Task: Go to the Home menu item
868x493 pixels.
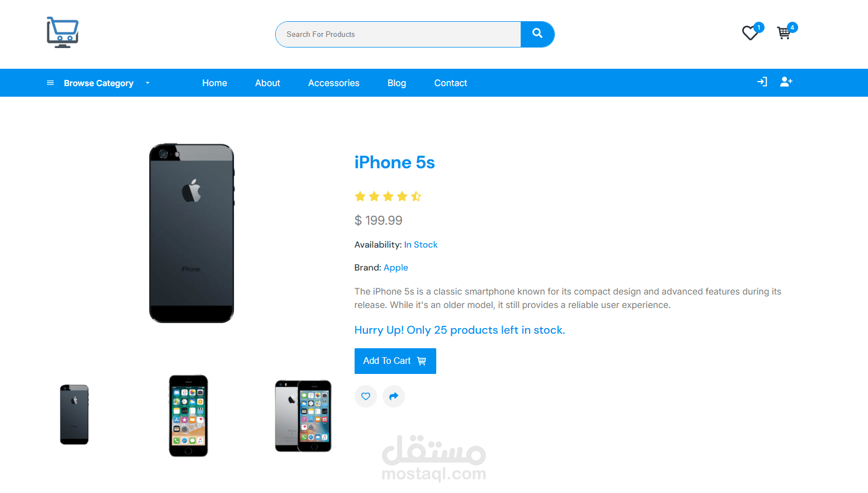Action: pyautogui.click(x=215, y=83)
